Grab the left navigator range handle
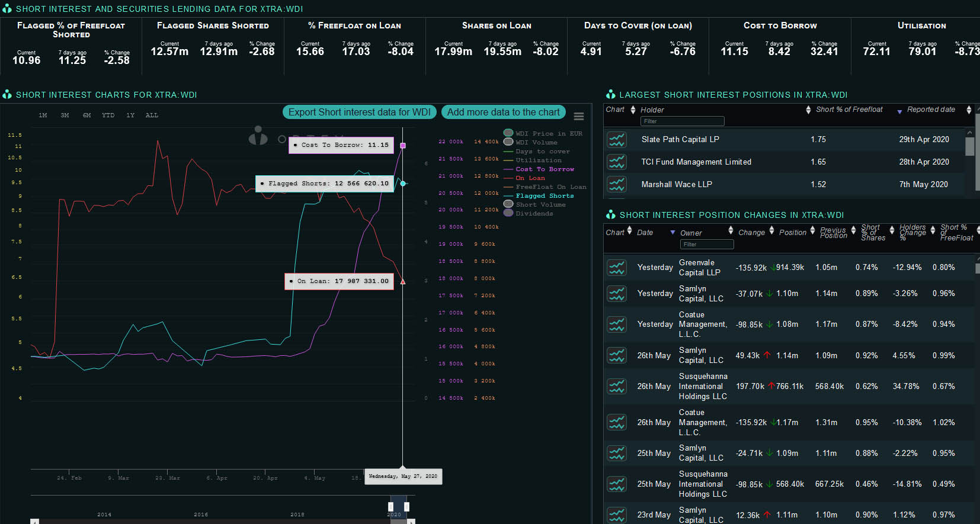This screenshot has width=980, height=524. coord(390,506)
